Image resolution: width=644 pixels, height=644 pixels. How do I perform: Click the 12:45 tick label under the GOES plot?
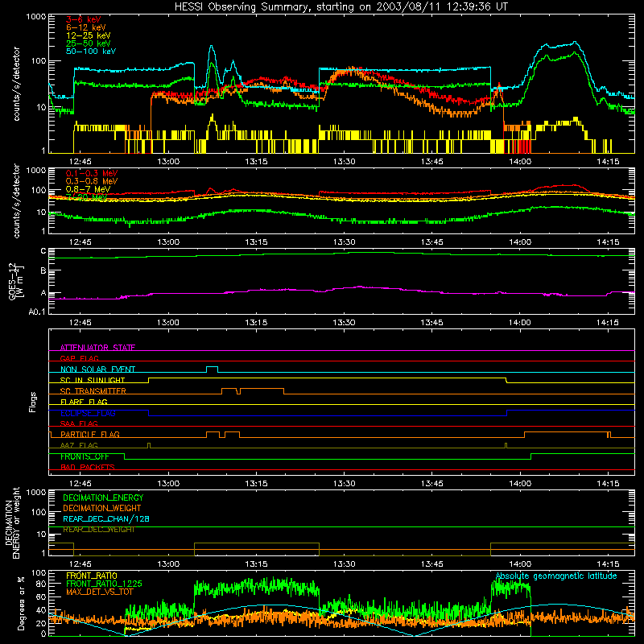click(x=80, y=323)
